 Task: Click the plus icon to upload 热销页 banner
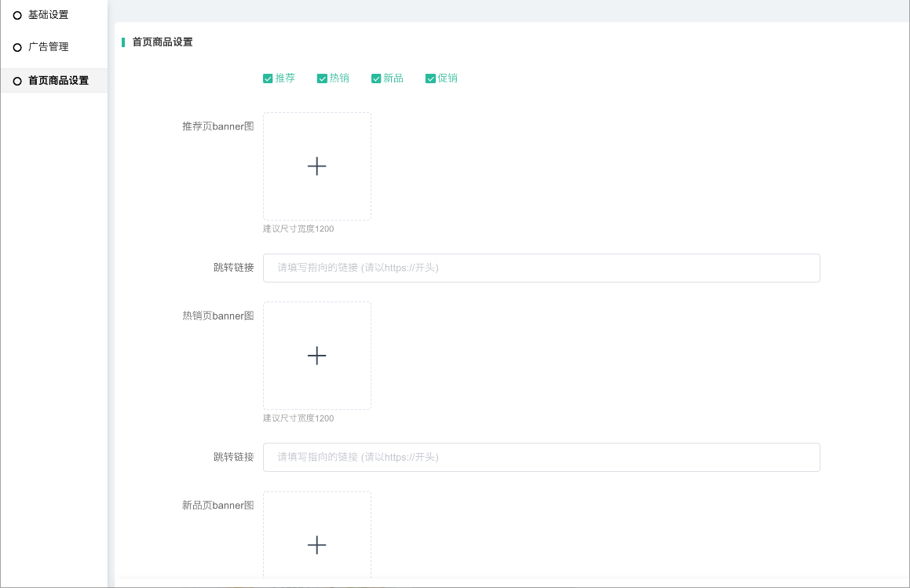[x=316, y=356]
